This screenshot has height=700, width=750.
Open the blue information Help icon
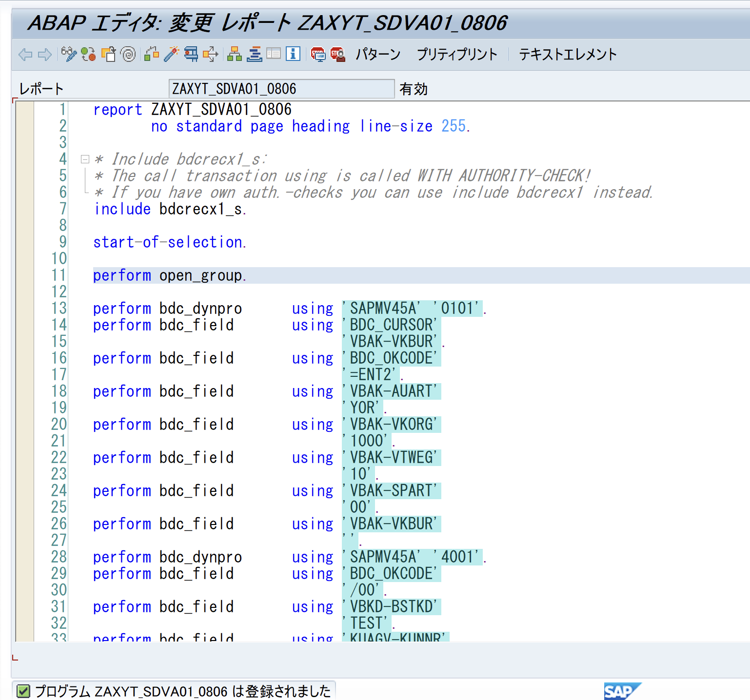tap(293, 54)
